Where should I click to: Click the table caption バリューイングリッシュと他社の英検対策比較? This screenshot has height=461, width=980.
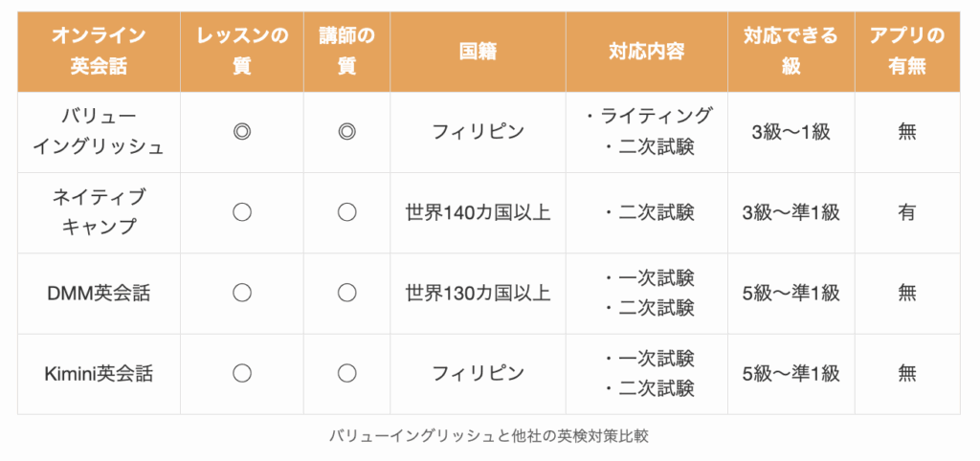point(489,436)
